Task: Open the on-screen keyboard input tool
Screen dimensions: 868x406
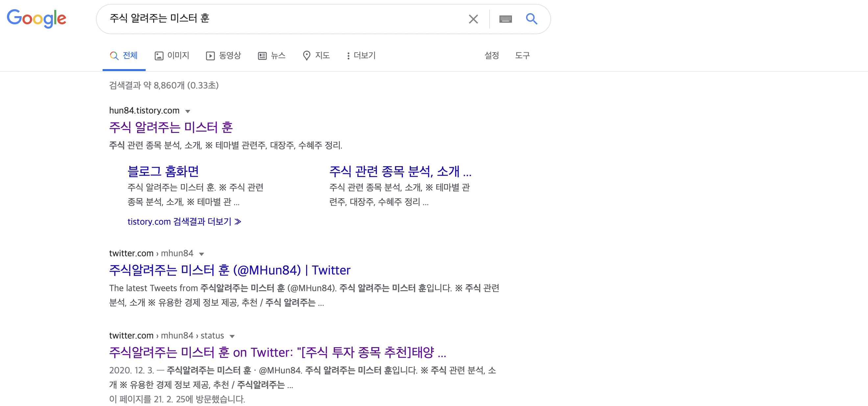Action: 505,19
